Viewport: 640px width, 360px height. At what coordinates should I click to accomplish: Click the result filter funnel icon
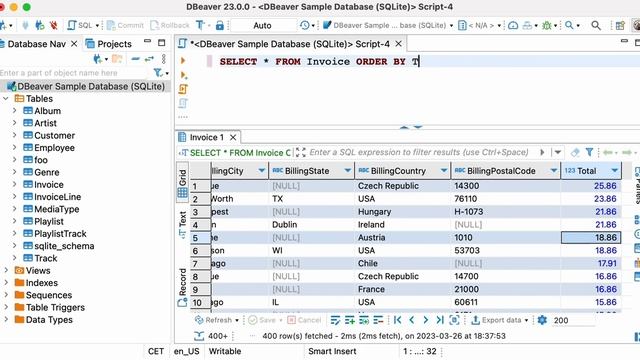[589, 152]
